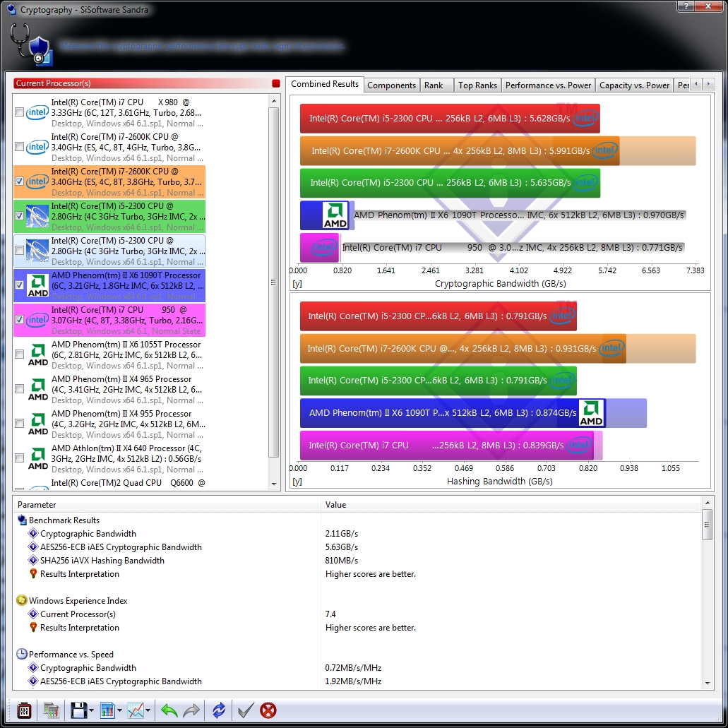Click the red button on Current Processor(s) header

click(x=275, y=83)
